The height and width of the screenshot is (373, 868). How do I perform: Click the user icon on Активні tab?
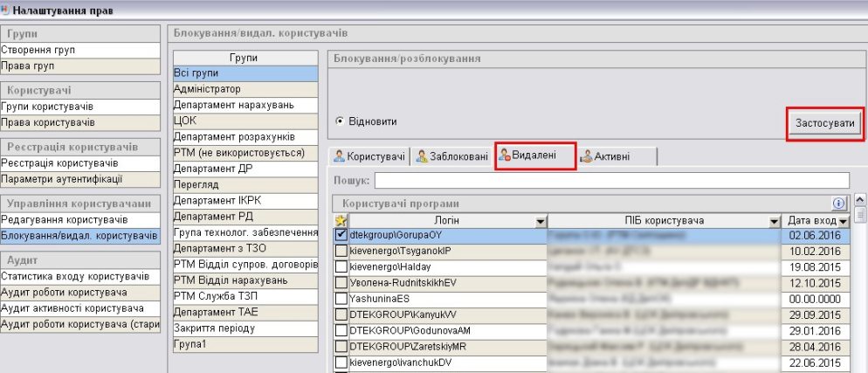[x=586, y=156]
